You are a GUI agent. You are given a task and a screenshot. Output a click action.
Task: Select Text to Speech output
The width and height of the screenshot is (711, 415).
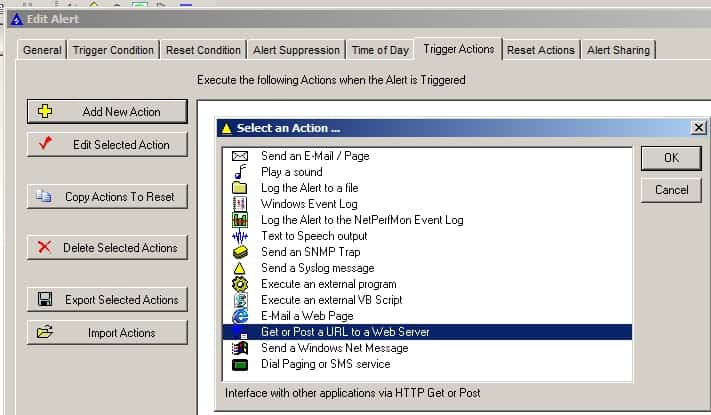(x=427, y=236)
